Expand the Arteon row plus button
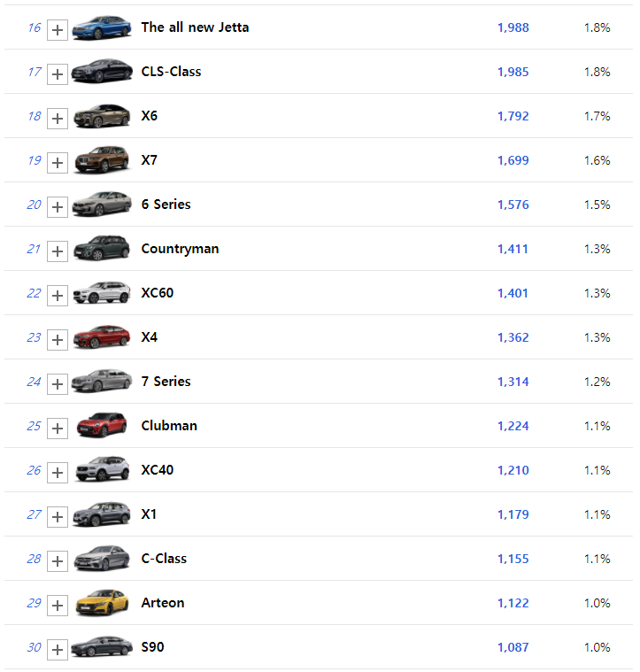The width and height of the screenshot is (640, 672). coord(58,606)
